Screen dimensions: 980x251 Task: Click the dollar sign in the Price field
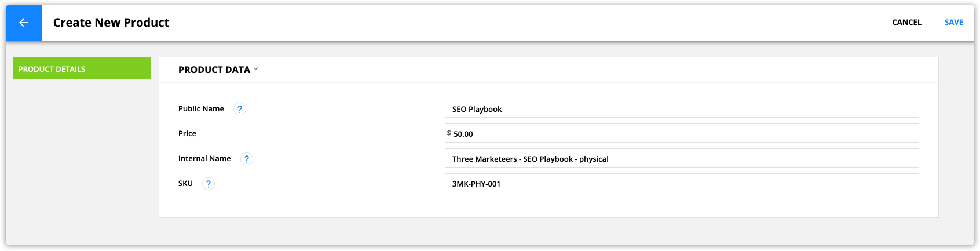[449, 133]
